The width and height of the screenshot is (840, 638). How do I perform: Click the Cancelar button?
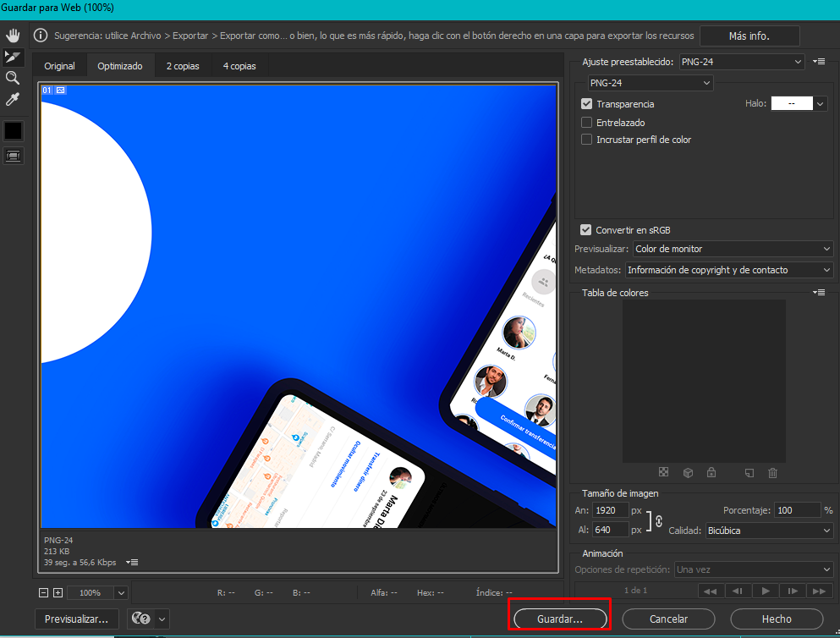668,619
